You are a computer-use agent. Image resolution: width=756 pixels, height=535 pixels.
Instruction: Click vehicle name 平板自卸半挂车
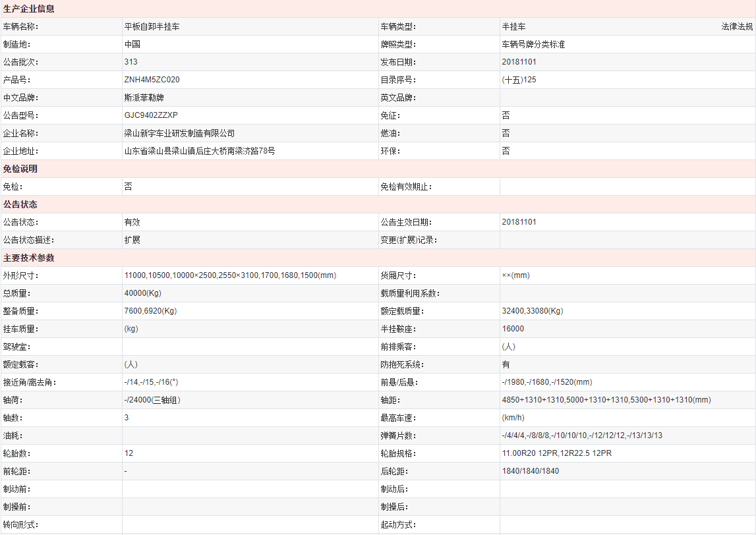click(x=152, y=27)
